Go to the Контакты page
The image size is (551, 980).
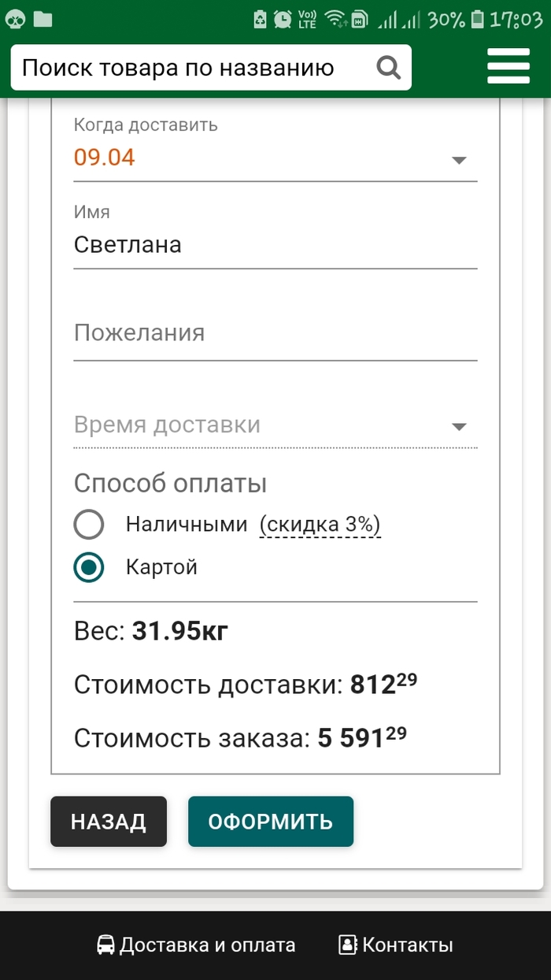(x=407, y=945)
